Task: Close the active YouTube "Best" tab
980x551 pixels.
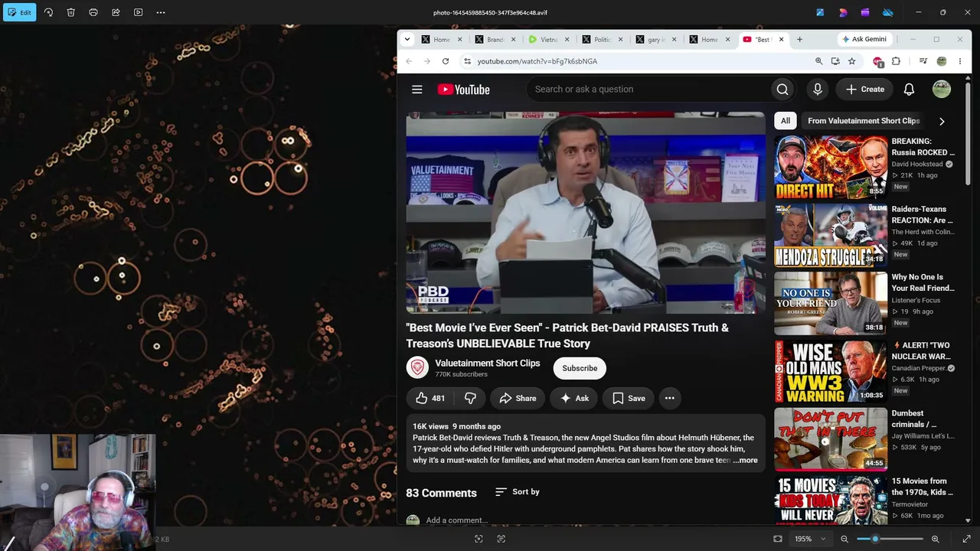Action: pyautogui.click(x=781, y=39)
